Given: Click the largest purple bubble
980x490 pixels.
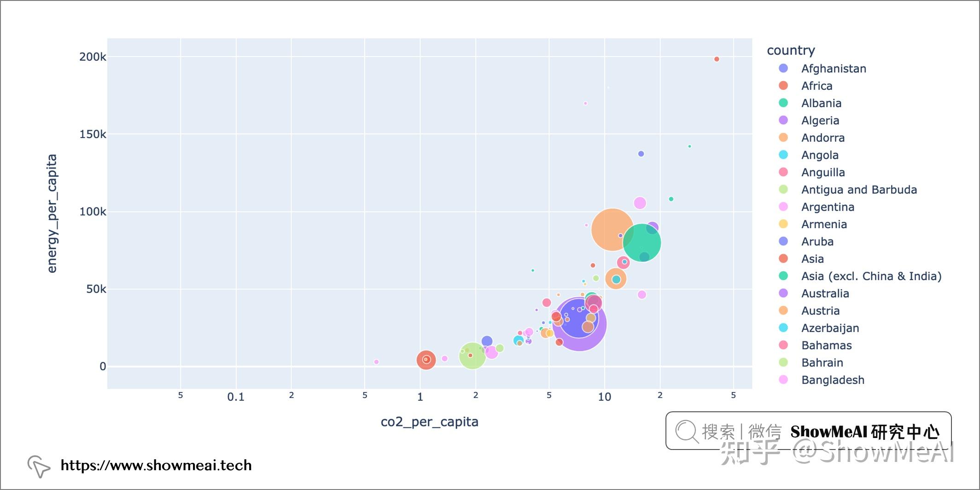Looking at the screenshot, I should (579, 324).
